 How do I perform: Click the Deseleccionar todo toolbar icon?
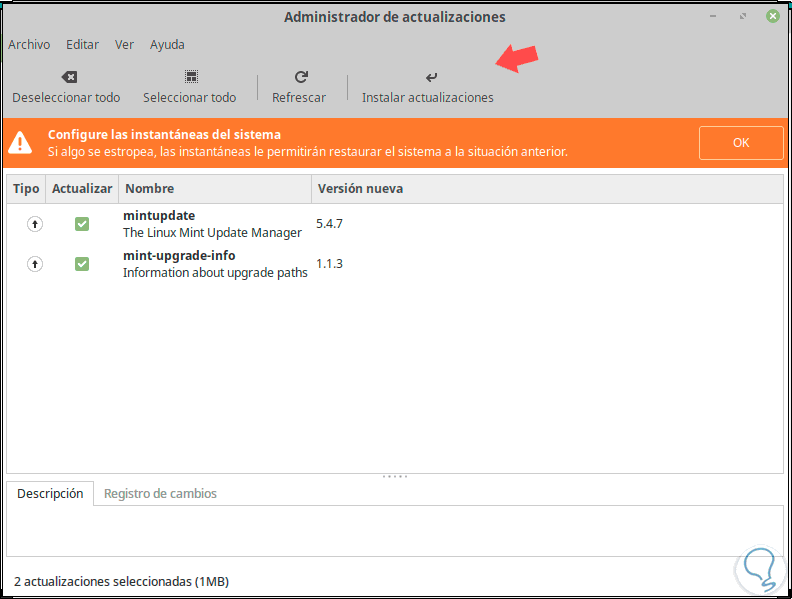(x=69, y=77)
